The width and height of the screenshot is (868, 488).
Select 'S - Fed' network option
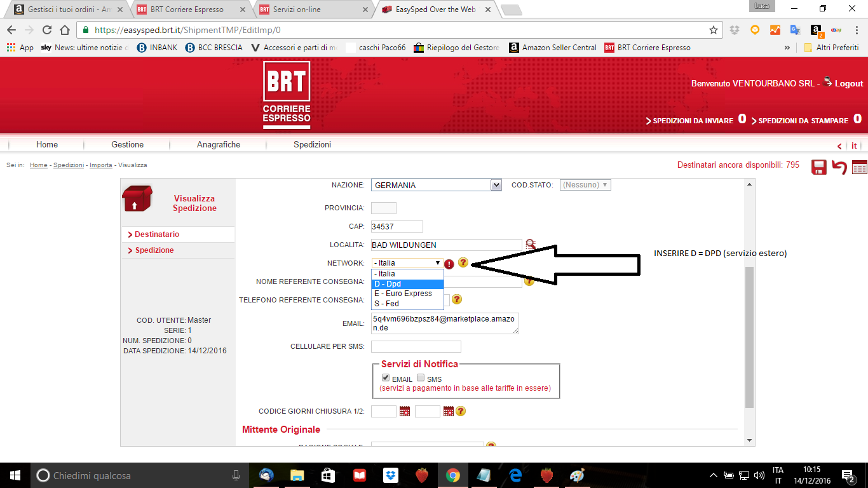tap(407, 304)
